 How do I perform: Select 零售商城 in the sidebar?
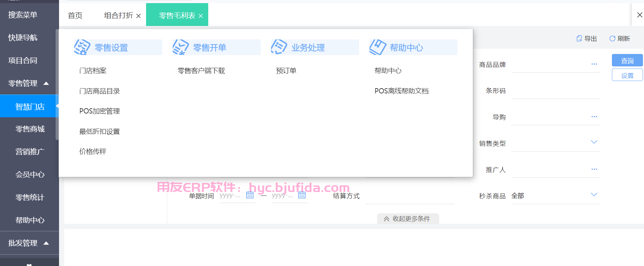coord(29,129)
